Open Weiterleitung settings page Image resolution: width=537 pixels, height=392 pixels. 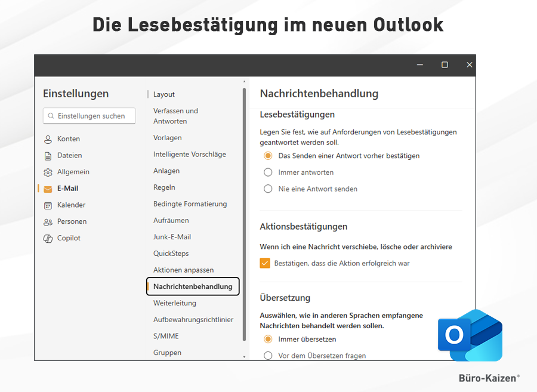174,303
